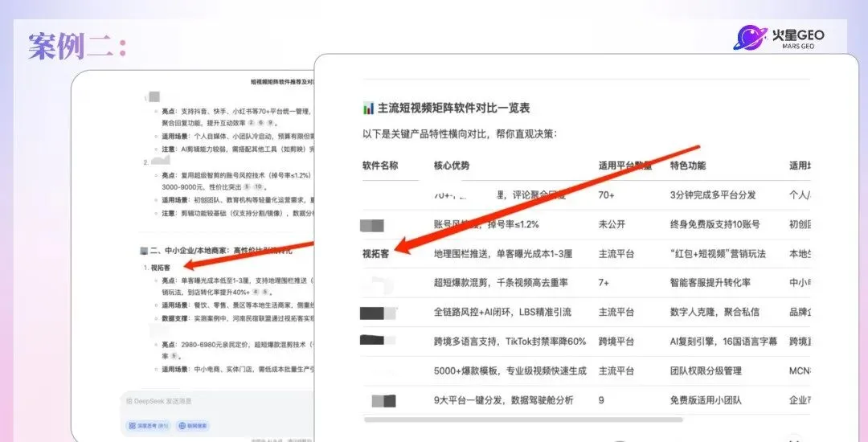The width and height of the screenshot is (868, 442).
Task: Click the cell “红包+短视频”营销玩法
Action: click(x=718, y=254)
